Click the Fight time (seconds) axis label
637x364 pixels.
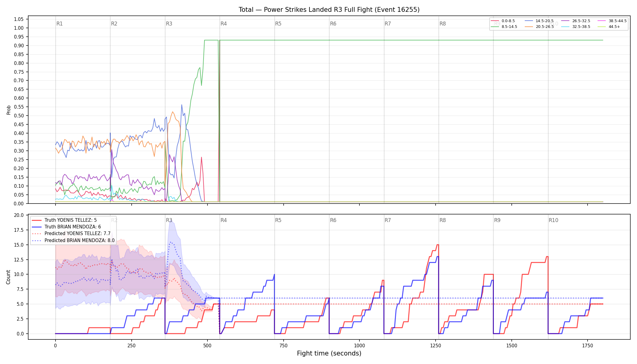329,353
